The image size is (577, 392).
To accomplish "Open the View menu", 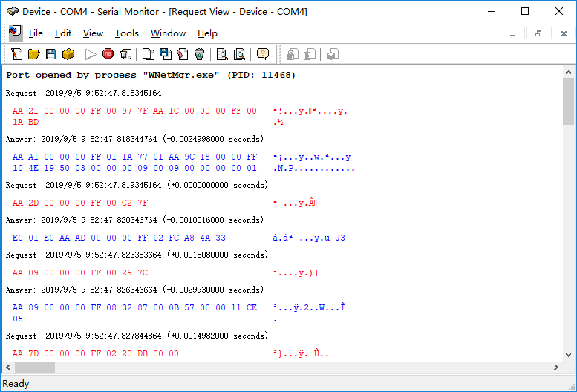I will pyautogui.click(x=93, y=33).
